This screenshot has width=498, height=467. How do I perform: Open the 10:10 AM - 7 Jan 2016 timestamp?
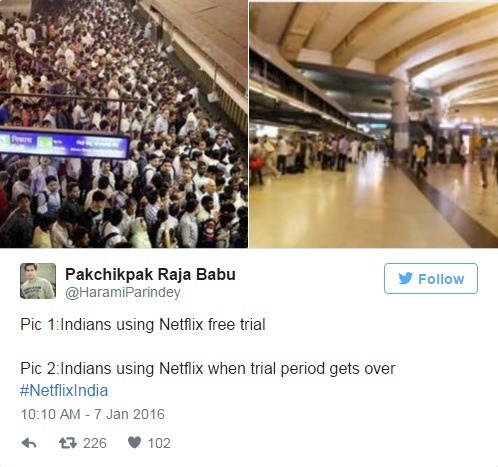93,414
